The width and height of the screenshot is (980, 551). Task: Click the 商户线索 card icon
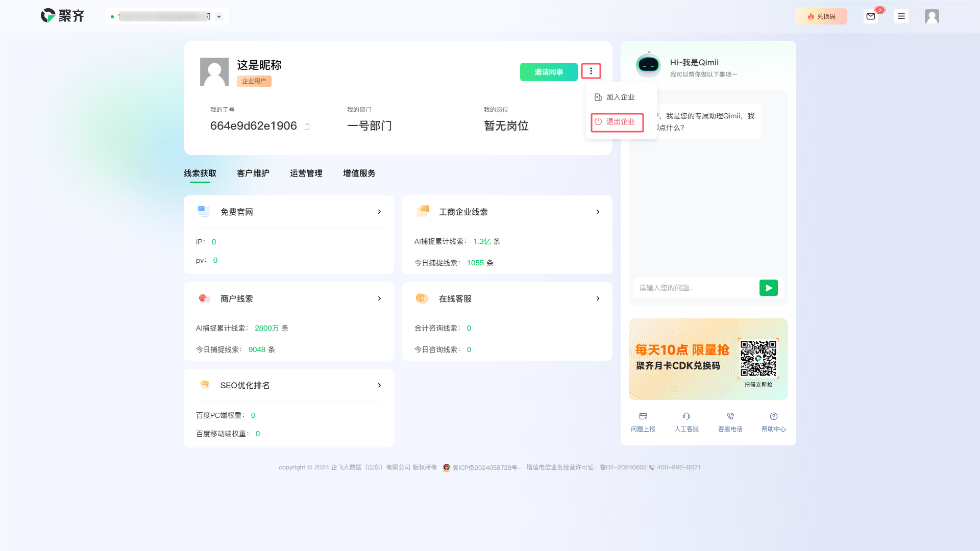point(204,298)
